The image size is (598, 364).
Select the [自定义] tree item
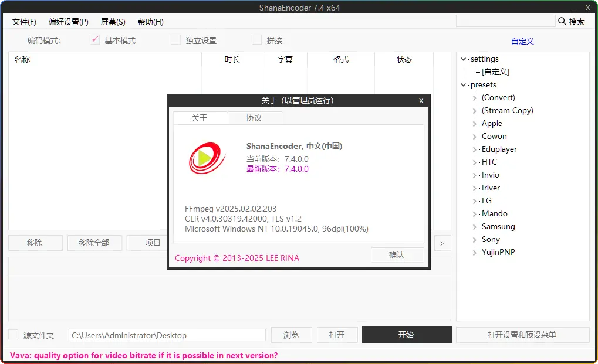coord(495,72)
